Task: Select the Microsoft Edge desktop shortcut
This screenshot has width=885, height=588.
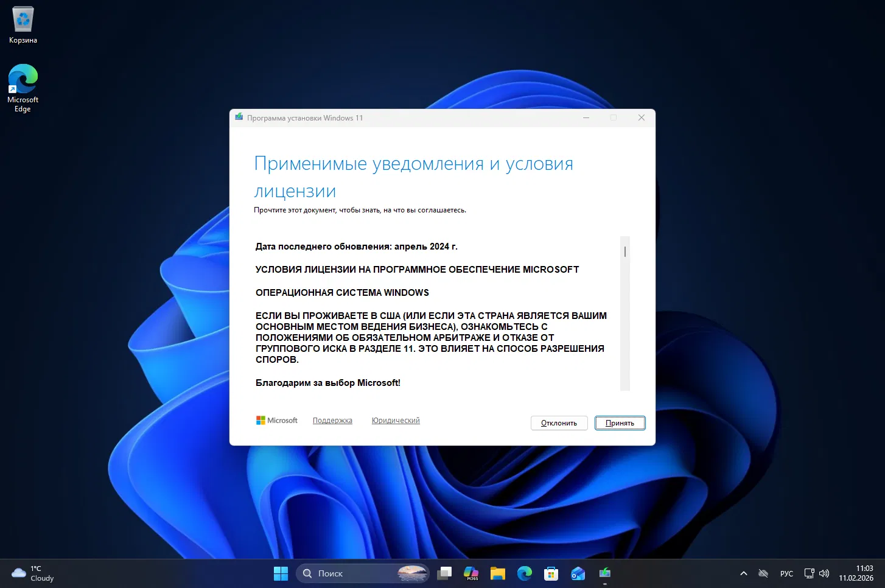Action: [x=23, y=88]
